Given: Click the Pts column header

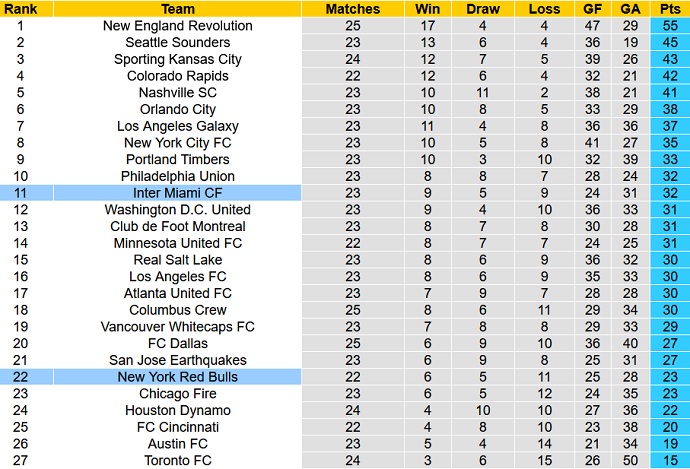Looking at the screenshot, I should click(666, 9).
